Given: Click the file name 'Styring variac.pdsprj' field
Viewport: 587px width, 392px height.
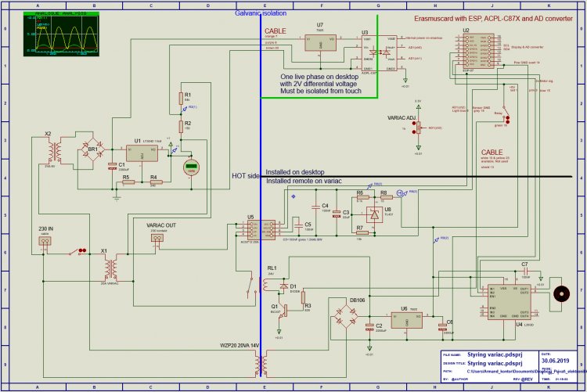Looking at the screenshot, I should click(495, 354).
